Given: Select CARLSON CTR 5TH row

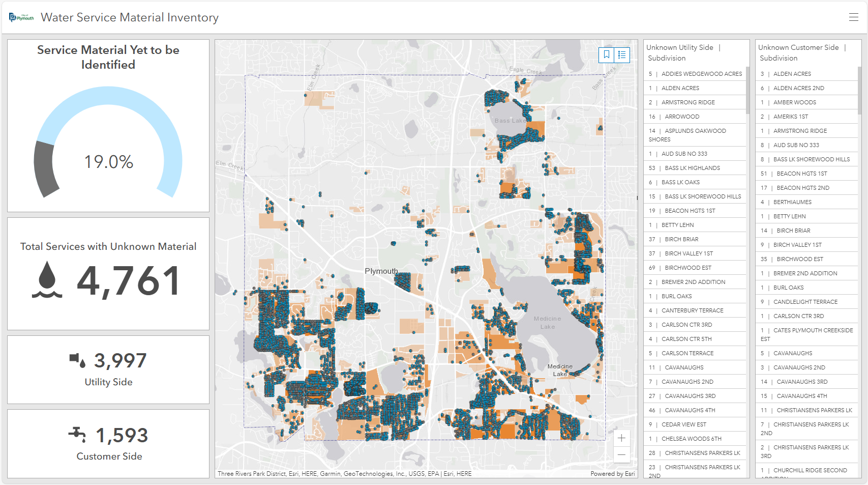Looking at the screenshot, I should pos(695,339).
